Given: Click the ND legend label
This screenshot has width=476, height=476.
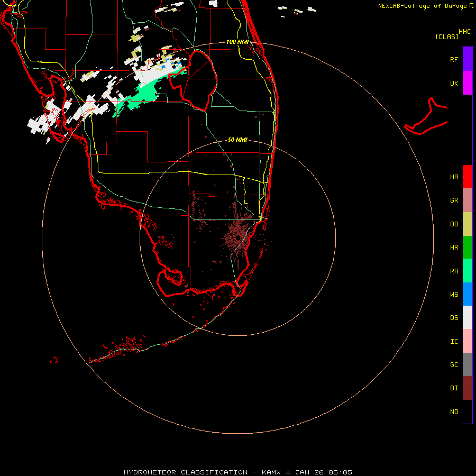Looking at the screenshot, I should (454, 411).
